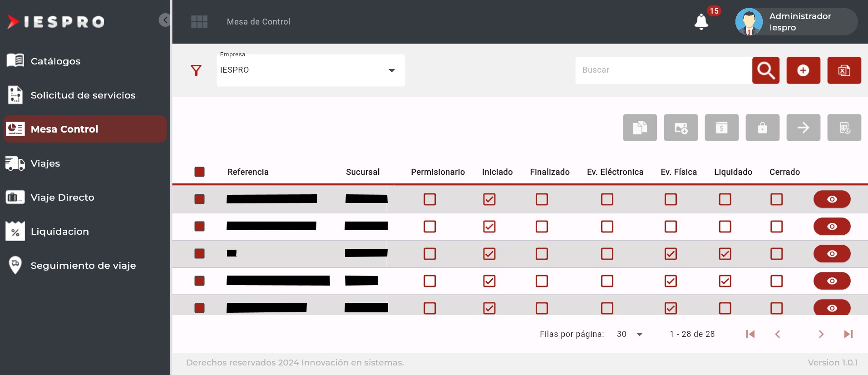
Task: Click the gray padlock toolbar button
Action: click(762, 128)
